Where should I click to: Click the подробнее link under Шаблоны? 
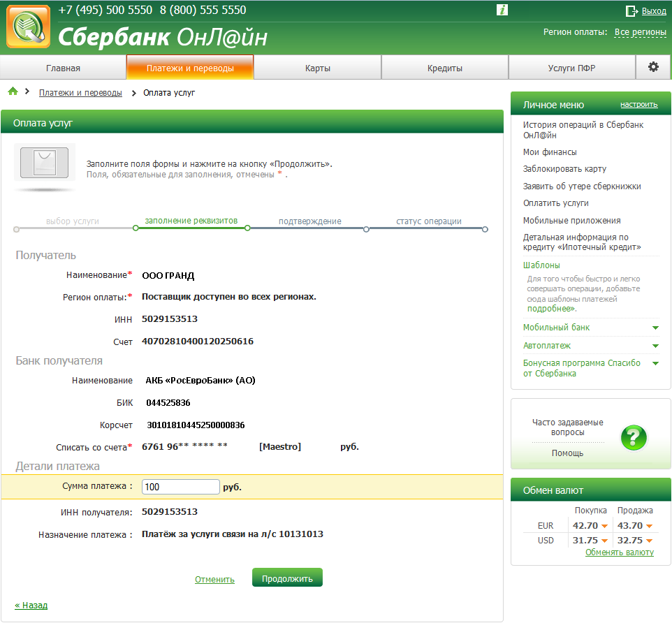click(x=551, y=309)
